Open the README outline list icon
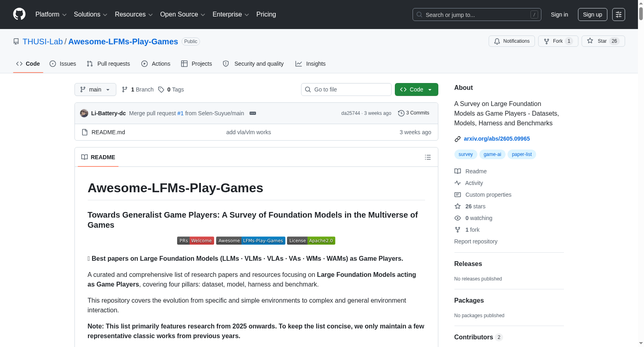 (x=428, y=157)
